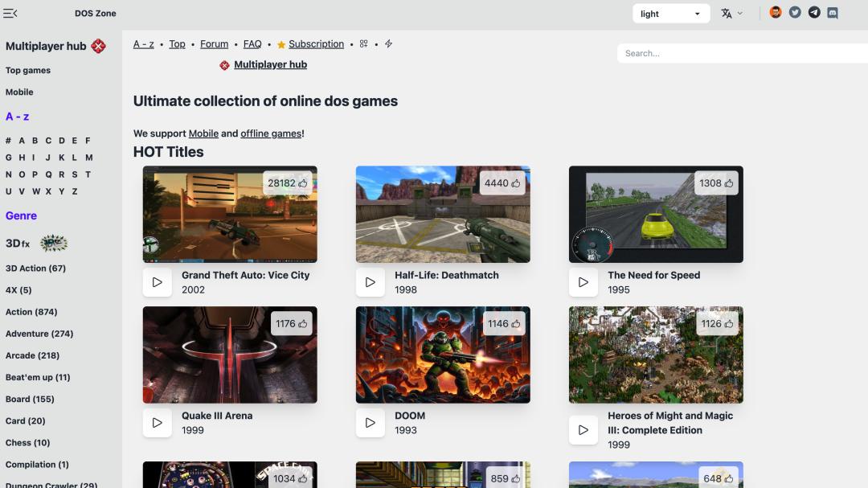Image resolution: width=868 pixels, height=488 pixels.
Task: Select genre Adventure (274)
Action: (39, 334)
